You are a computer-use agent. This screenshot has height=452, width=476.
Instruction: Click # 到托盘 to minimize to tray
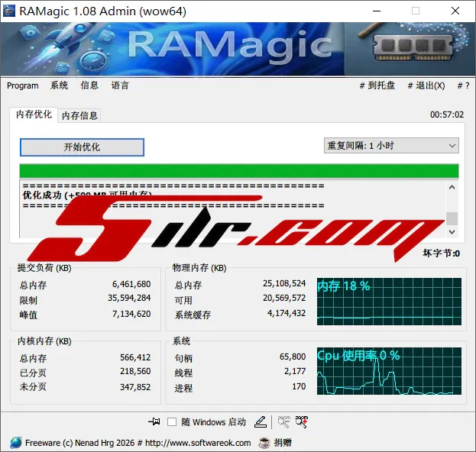tap(377, 86)
